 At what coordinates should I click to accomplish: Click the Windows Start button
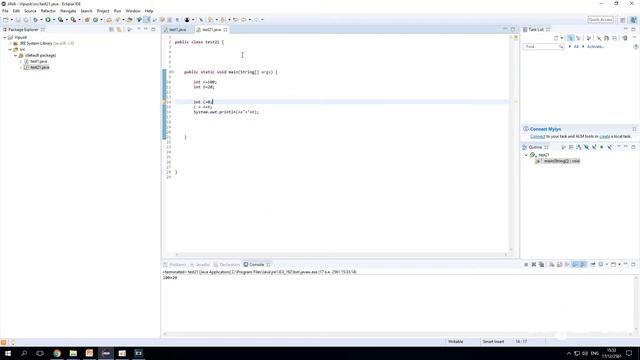coord(8,353)
